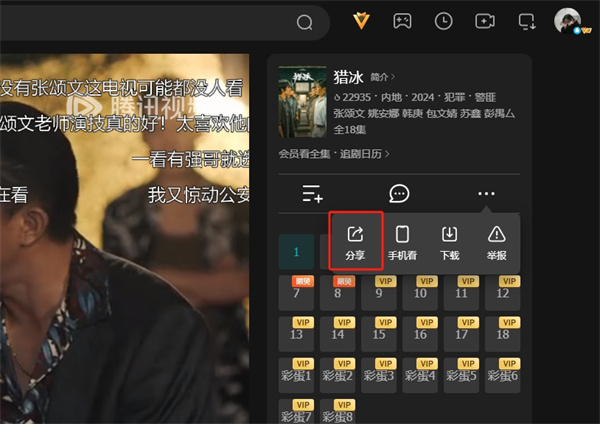Click the video player area

click(124, 238)
